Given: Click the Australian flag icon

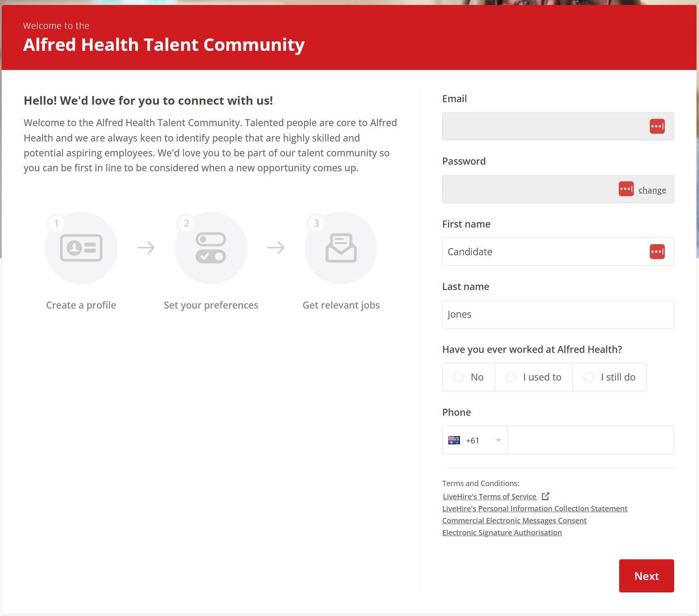Looking at the screenshot, I should click(454, 440).
